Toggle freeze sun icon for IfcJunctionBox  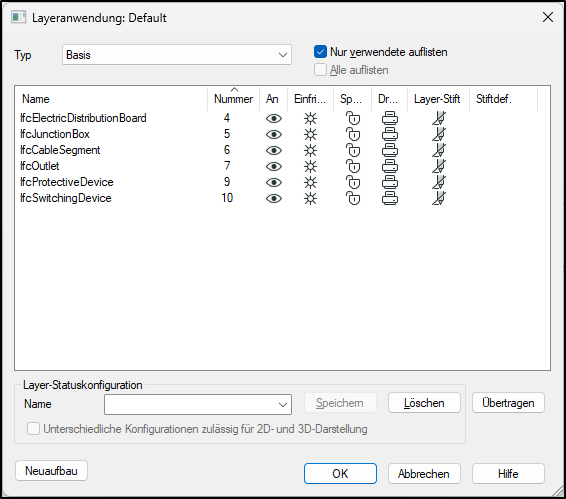310,134
